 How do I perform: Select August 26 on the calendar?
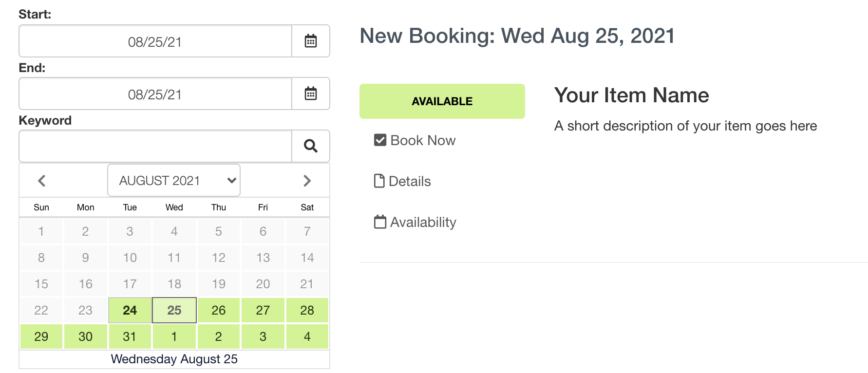click(218, 310)
